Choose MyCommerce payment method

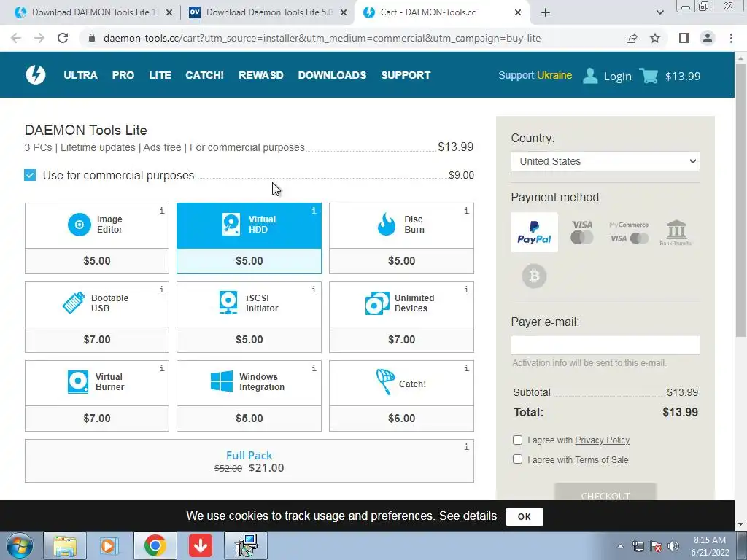pyautogui.click(x=629, y=233)
